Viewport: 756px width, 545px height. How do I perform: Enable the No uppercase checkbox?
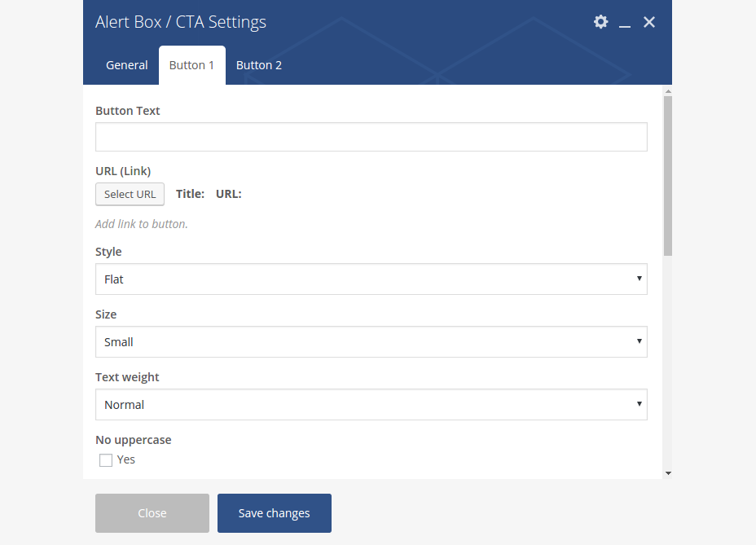pos(106,460)
